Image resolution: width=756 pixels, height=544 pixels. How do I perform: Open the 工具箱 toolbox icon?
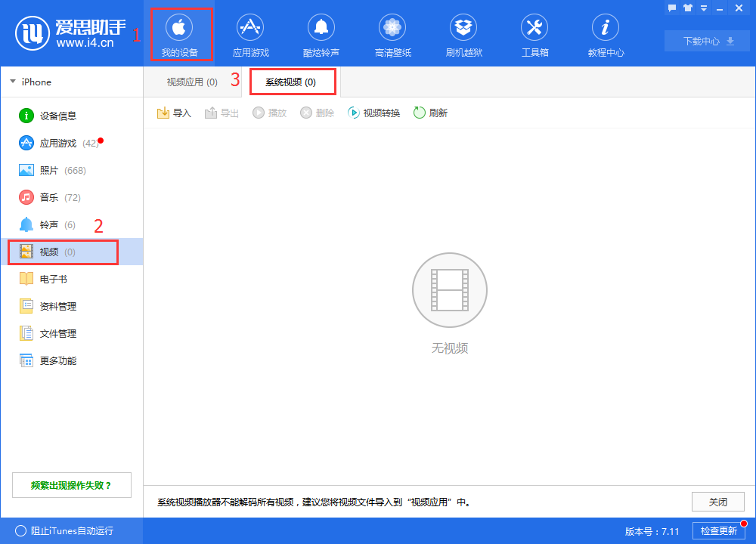pos(534,35)
